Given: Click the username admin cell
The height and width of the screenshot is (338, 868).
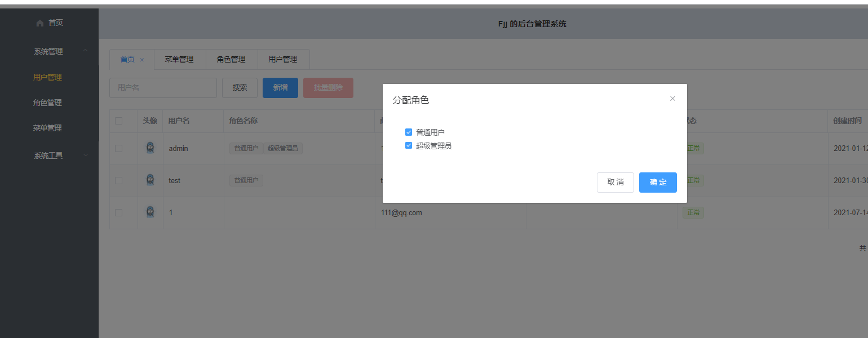Looking at the screenshot, I should click(178, 149).
